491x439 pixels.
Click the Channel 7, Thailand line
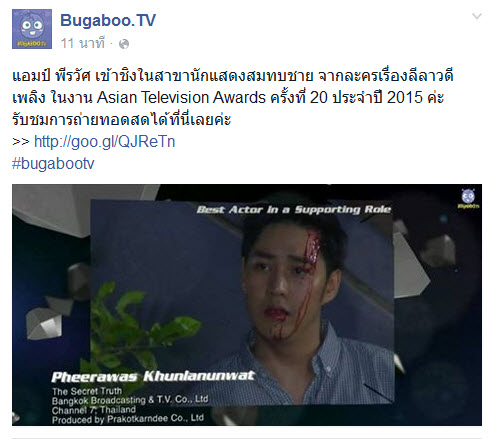tap(94, 410)
